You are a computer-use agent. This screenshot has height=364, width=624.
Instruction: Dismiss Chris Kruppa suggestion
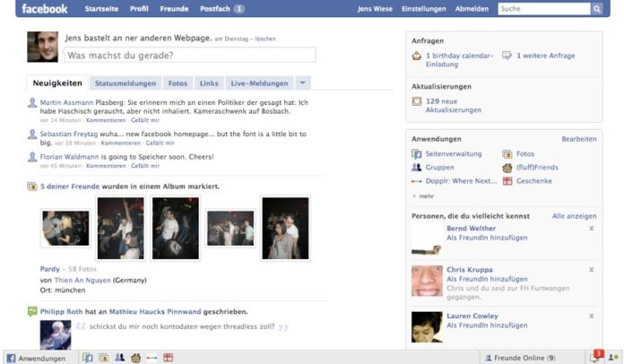[592, 270]
